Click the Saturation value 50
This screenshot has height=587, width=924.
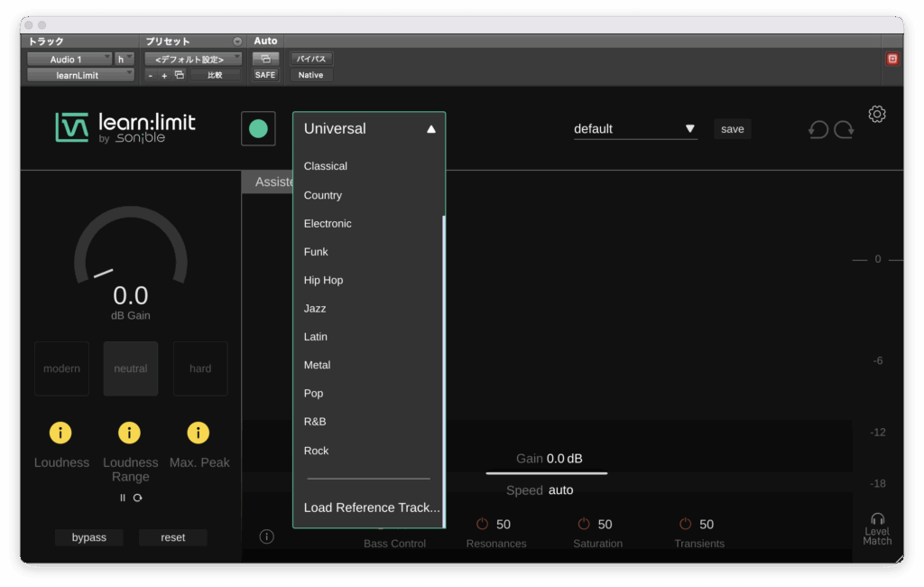[605, 524]
